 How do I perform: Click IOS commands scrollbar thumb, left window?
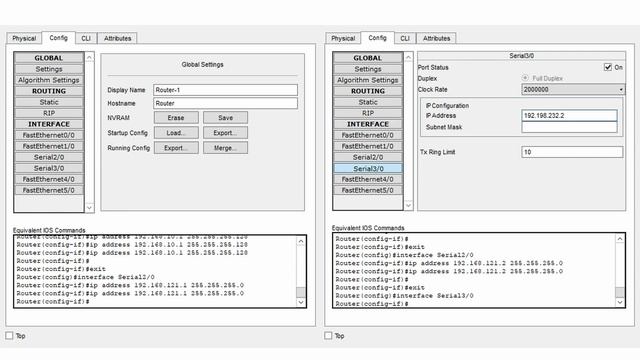301,292
